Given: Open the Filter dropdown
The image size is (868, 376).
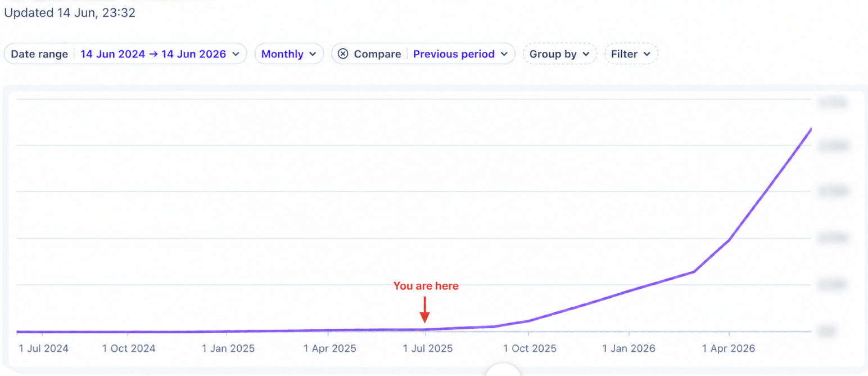Looking at the screenshot, I should [x=631, y=54].
